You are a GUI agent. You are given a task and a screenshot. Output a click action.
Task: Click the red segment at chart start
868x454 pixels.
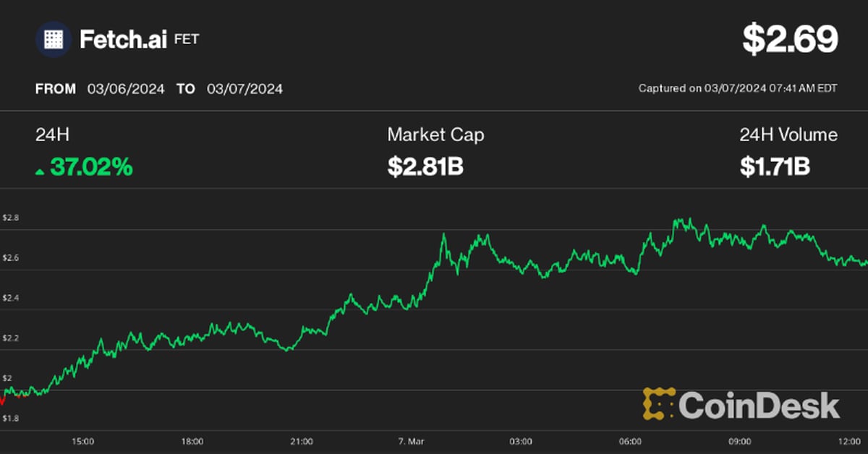4,396
